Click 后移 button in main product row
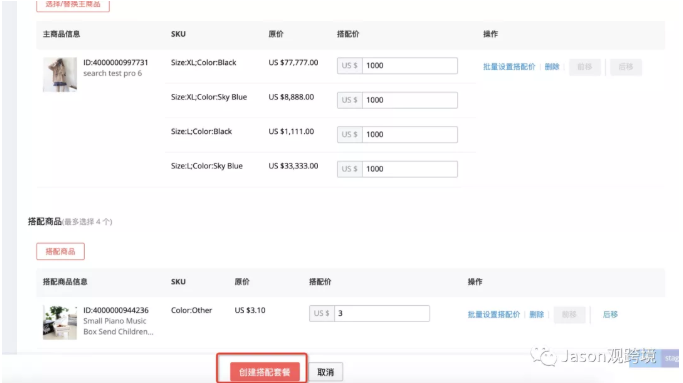 coord(626,67)
